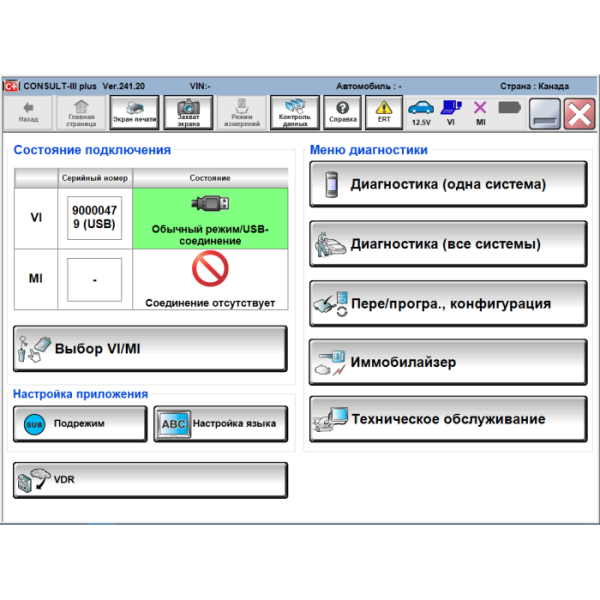Screen dimensions: 600x600
Task: Open Диагностика (все системы)
Action: [448, 244]
